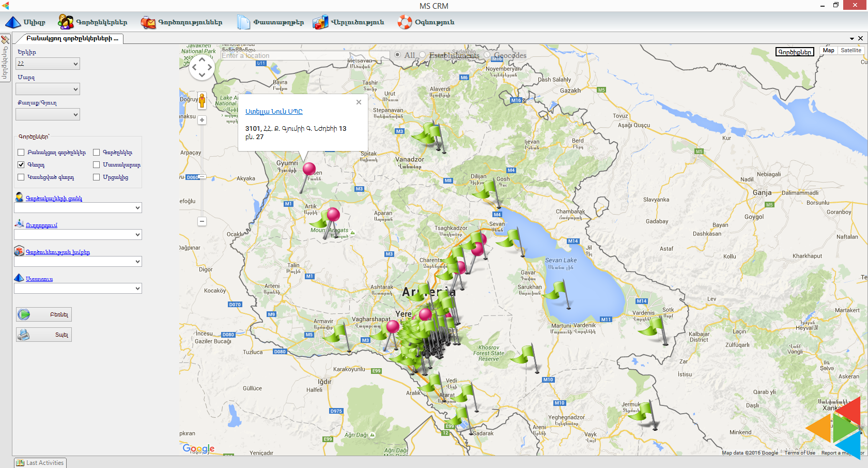Click the Տպել (Print) button
Screen dimensions: 868x468
tap(44, 335)
